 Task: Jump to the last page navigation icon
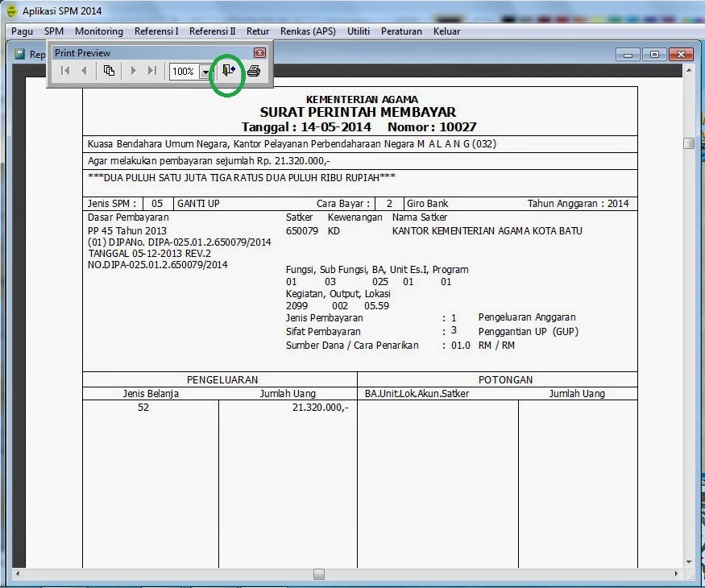(151, 70)
